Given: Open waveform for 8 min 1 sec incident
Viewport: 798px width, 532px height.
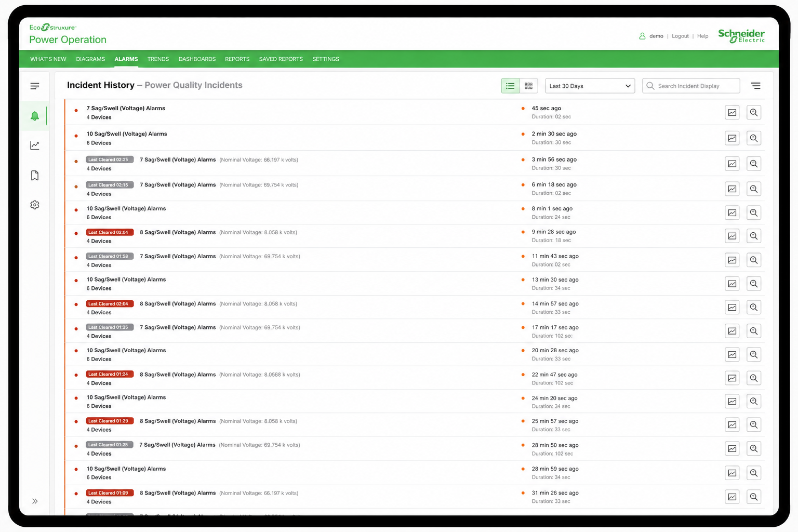Looking at the screenshot, I should (x=732, y=212).
